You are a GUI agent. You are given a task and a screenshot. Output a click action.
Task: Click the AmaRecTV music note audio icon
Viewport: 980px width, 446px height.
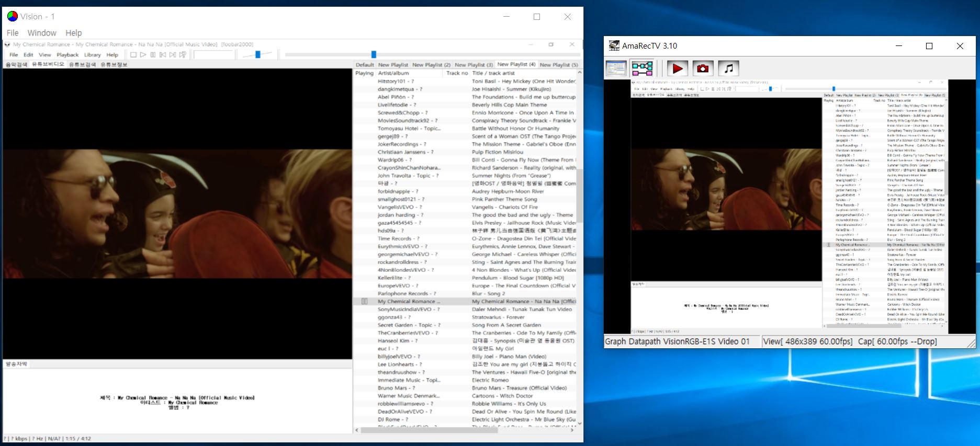[728, 68]
